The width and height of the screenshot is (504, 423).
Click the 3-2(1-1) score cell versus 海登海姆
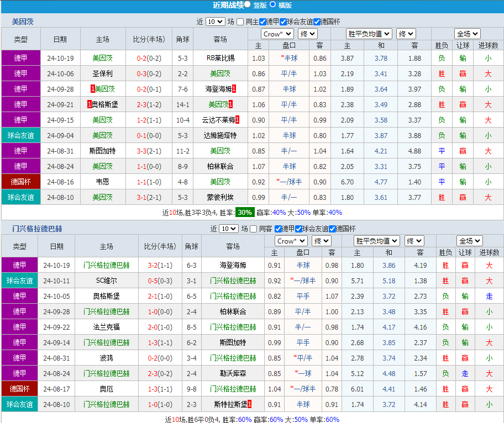click(x=160, y=265)
